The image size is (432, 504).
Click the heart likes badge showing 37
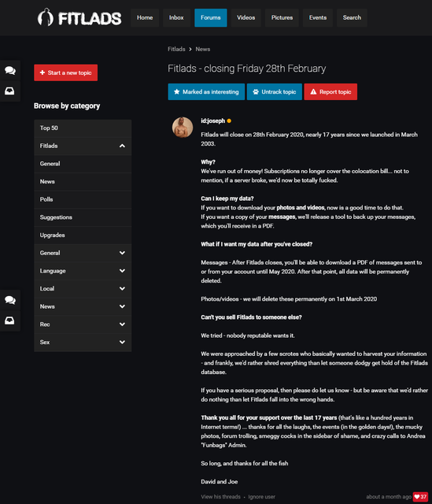point(420,497)
